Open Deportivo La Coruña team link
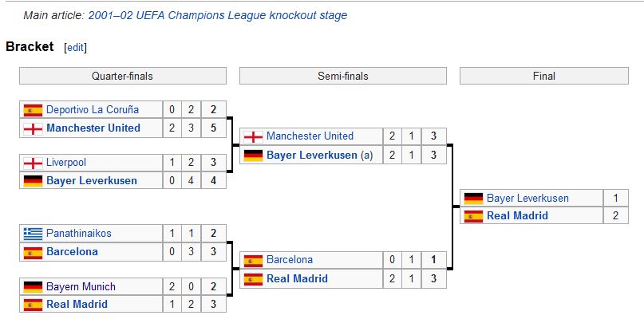 click(x=92, y=110)
